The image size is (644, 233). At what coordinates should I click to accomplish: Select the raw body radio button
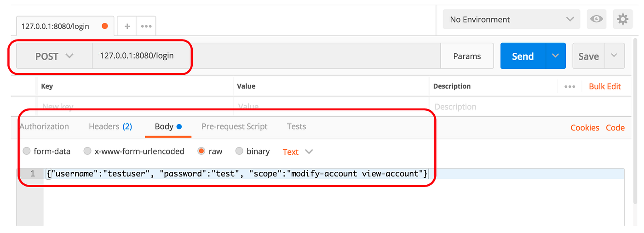point(201,151)
